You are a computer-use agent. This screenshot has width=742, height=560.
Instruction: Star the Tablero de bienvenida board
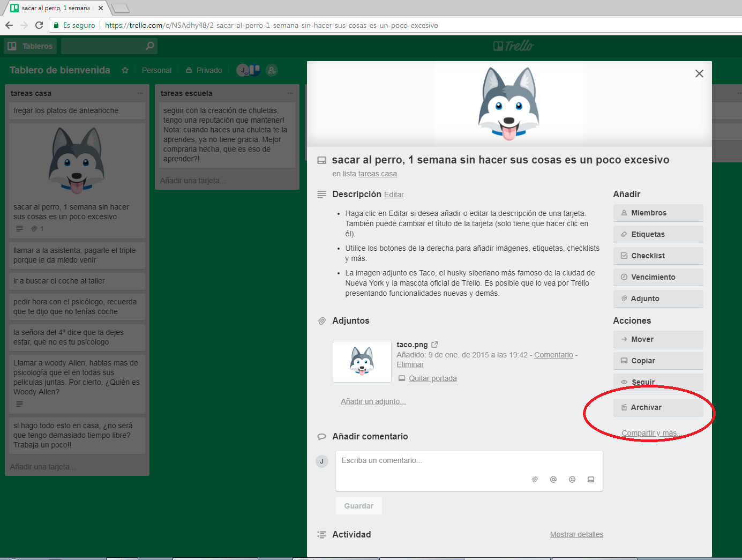(125, 70)
